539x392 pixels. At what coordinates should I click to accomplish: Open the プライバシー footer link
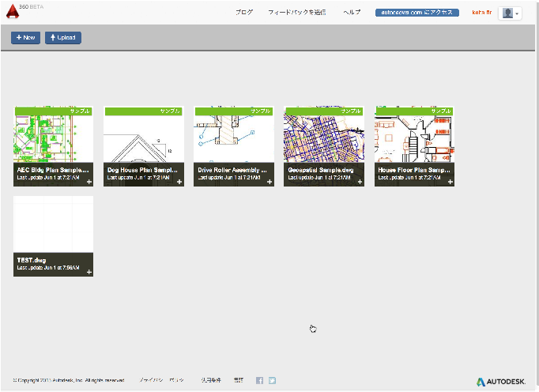161,380
